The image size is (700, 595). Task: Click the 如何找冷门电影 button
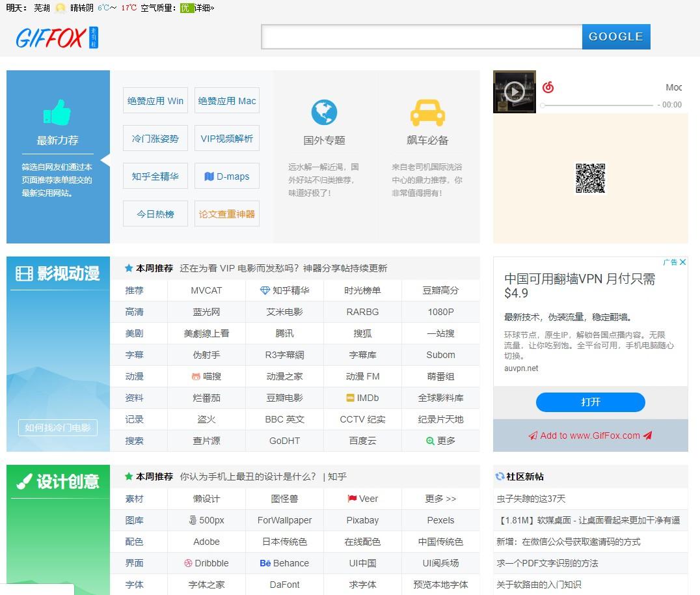(58, 428)
